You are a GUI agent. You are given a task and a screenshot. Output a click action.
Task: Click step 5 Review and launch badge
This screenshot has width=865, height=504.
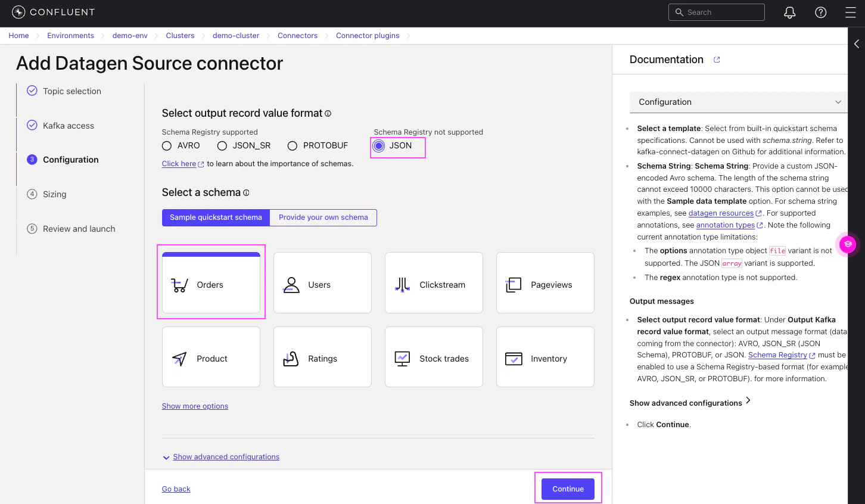tap(32, 229)
